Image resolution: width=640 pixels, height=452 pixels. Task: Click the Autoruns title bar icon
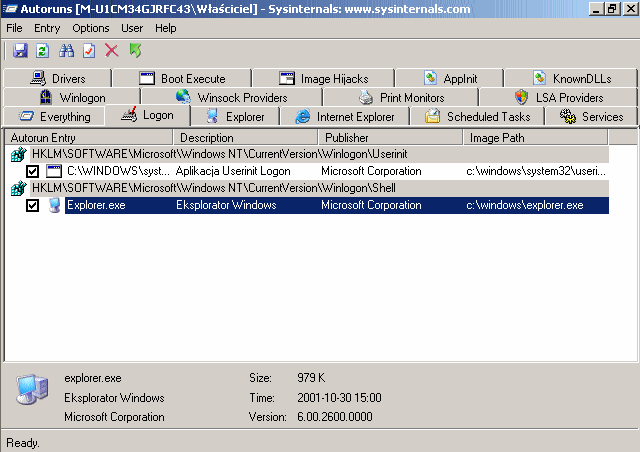click(10, 9)
